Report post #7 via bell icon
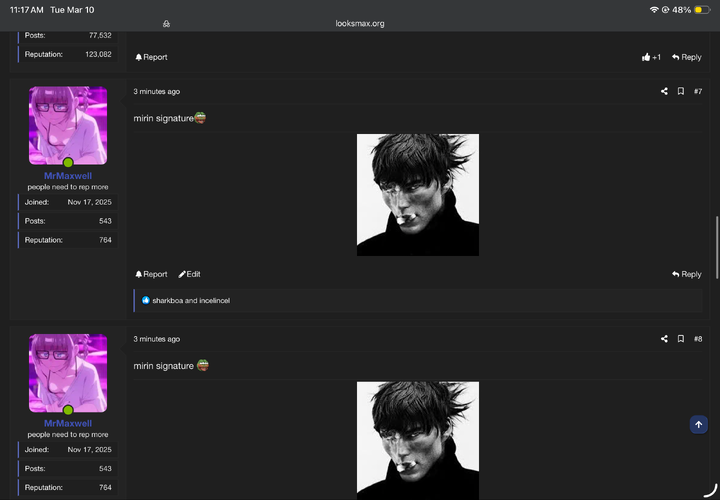 coord(151,274)
